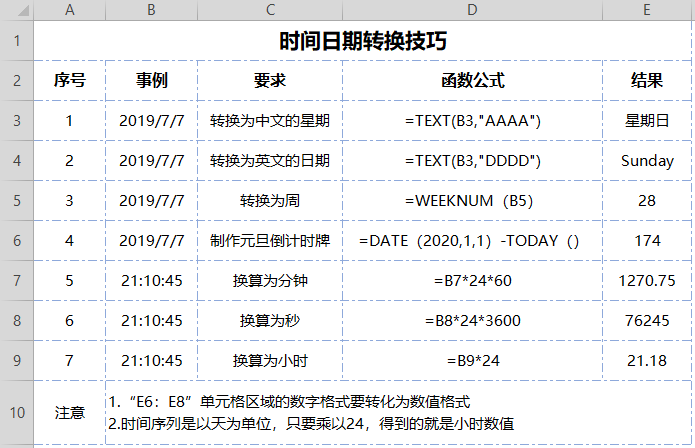This screenshot has width=695, height=448.
Task: Select serial number cell 5 in column A
Action: 70,280
